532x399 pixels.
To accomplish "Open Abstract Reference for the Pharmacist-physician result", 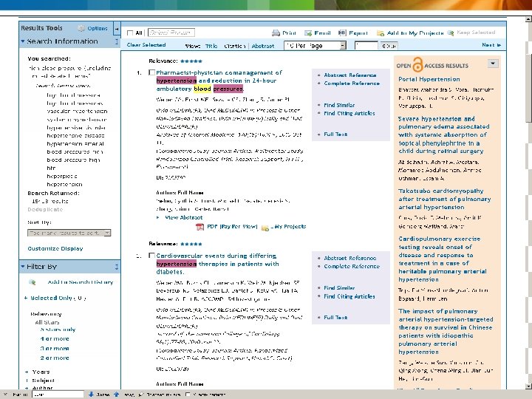I will pyautogui.click(x=349, y=75).
